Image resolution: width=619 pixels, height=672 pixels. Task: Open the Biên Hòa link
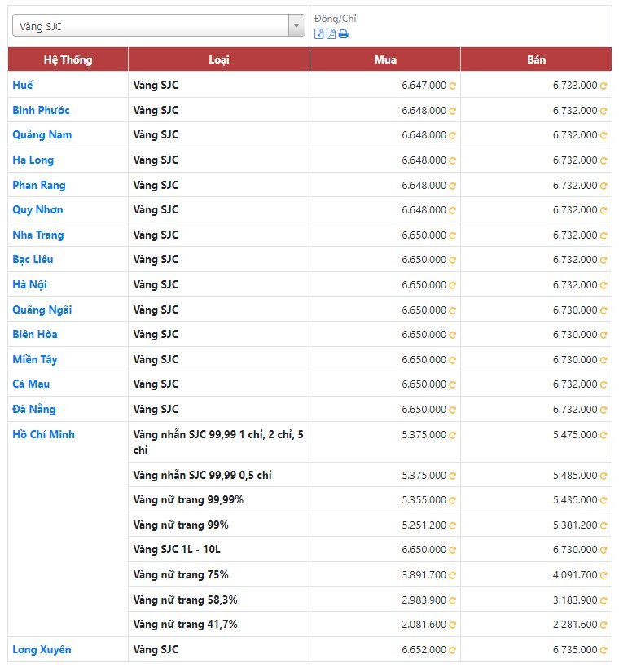click(35, 334)
